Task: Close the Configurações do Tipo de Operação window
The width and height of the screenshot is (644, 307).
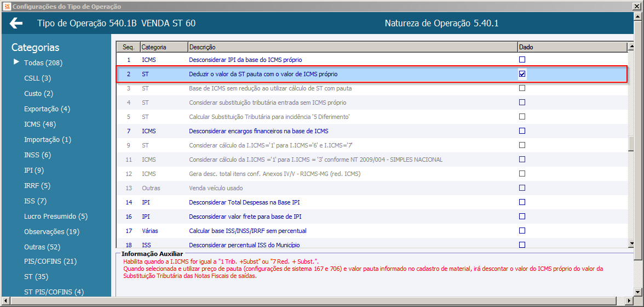Action: (637, 6)
